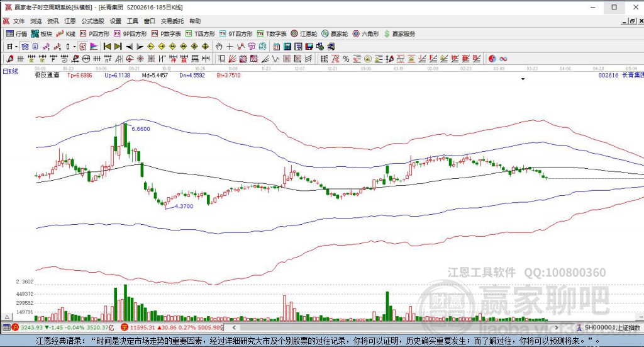Click the SH000001 上证指数 status entry
The width and height of the screenshot is (644, 347).
click(608, 327)
